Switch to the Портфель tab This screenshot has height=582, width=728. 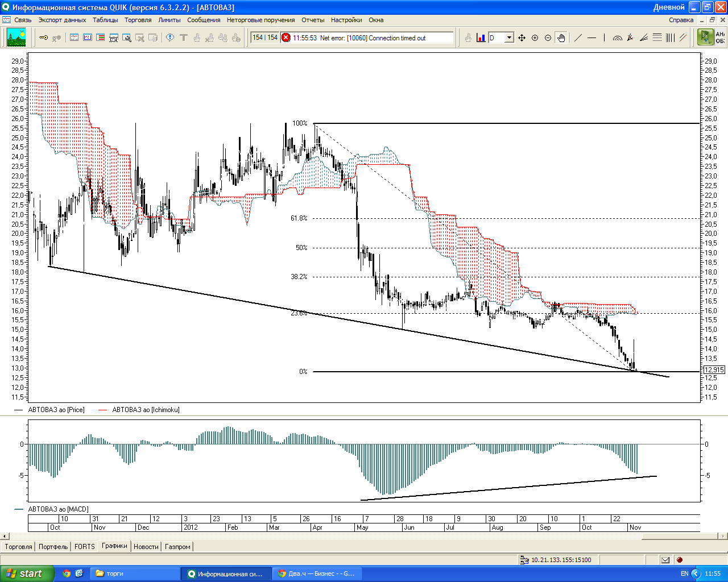53,547
